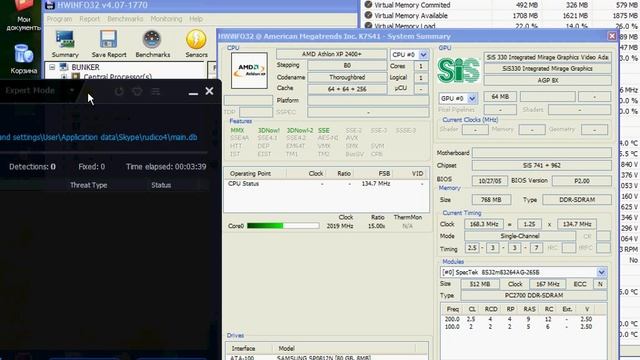Click the Operating Point column header
Screen dimensions: 640x360
250,173
